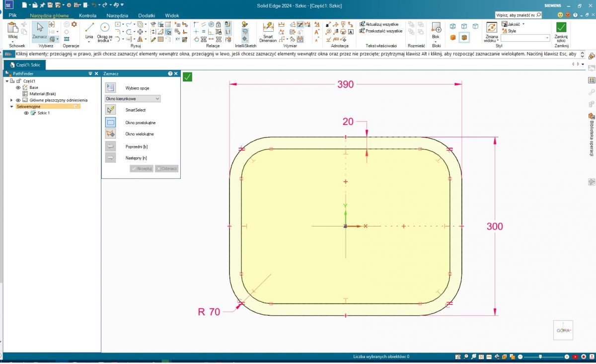
Task: Click the Style command in Styl group
Action: click(x=509, y=31)
